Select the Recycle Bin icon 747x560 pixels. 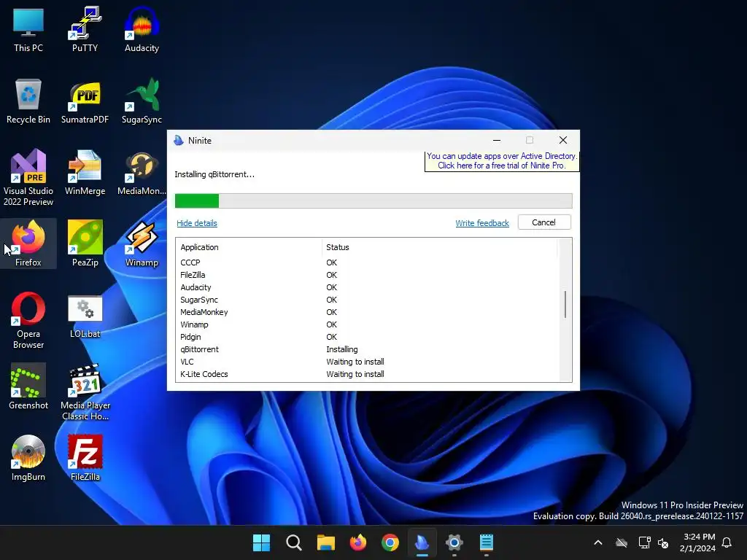(x=28, y=101)
